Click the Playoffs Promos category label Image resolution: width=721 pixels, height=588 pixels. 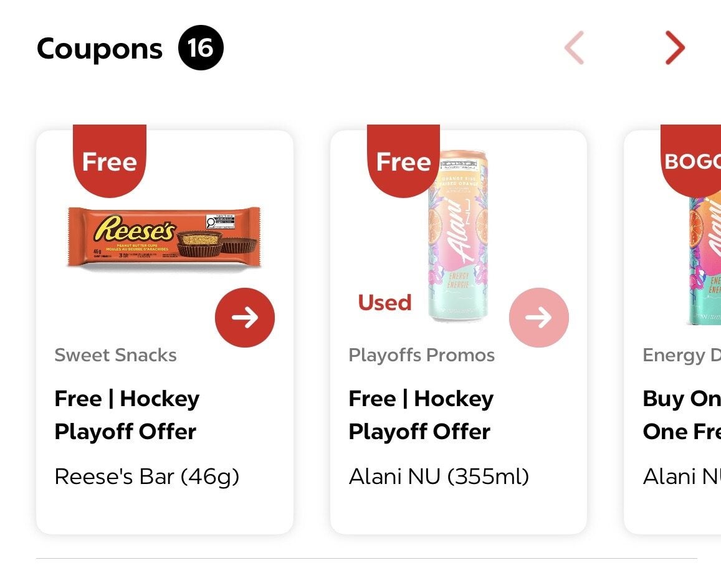(x=422, y=356)
